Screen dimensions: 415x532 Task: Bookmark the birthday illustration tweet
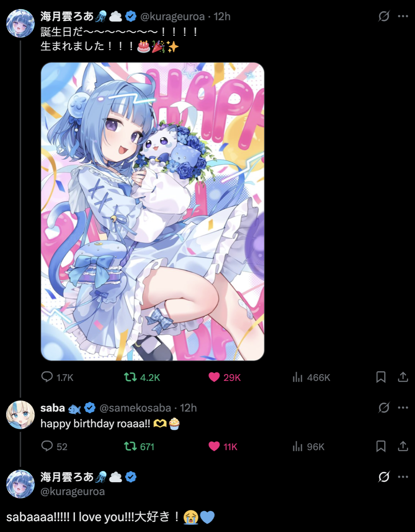[381, 377]
